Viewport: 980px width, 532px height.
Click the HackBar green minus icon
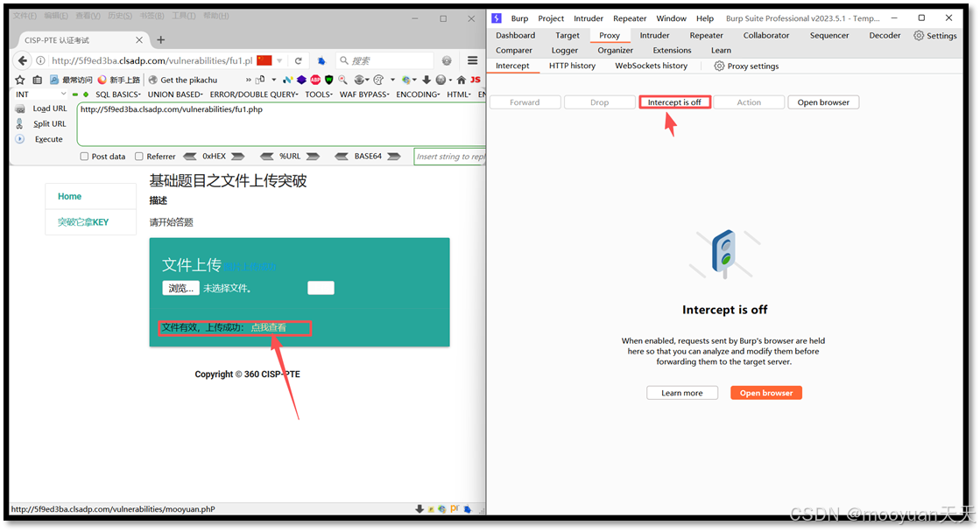pyautogui.click(x=75, y=94)
